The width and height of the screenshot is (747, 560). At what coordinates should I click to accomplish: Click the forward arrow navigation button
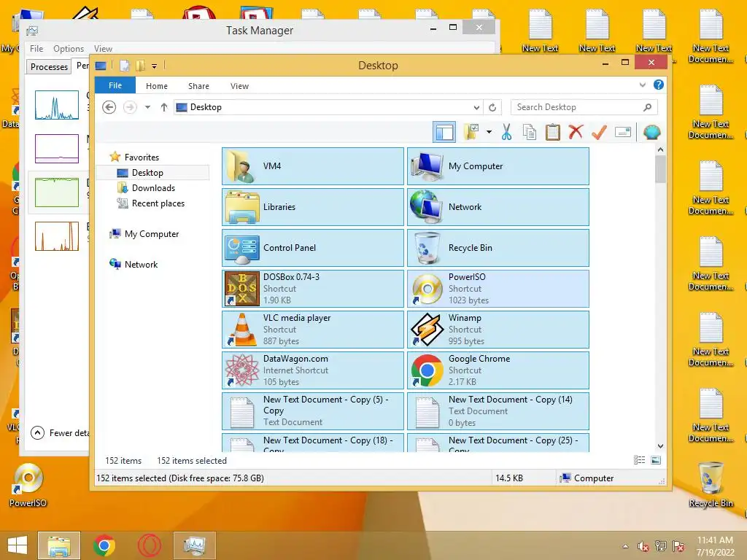pyautogui.click(x=130, y=107)
